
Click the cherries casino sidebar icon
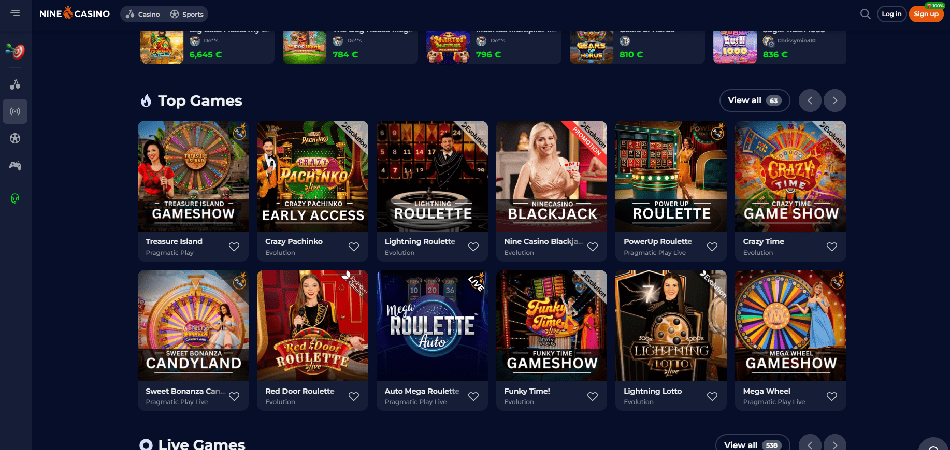click(15, 85)
